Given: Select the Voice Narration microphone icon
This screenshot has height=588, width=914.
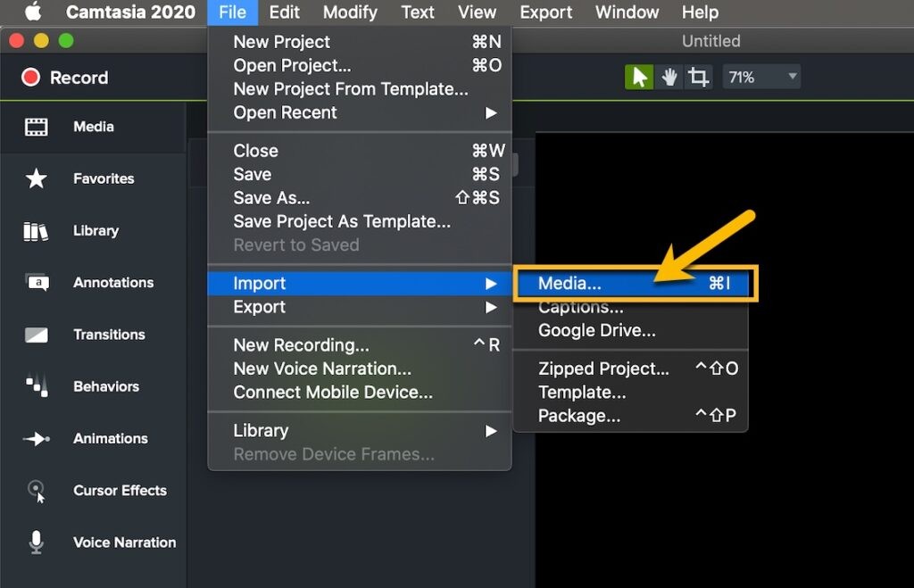Looking at the screenshot, I should 36,542.
